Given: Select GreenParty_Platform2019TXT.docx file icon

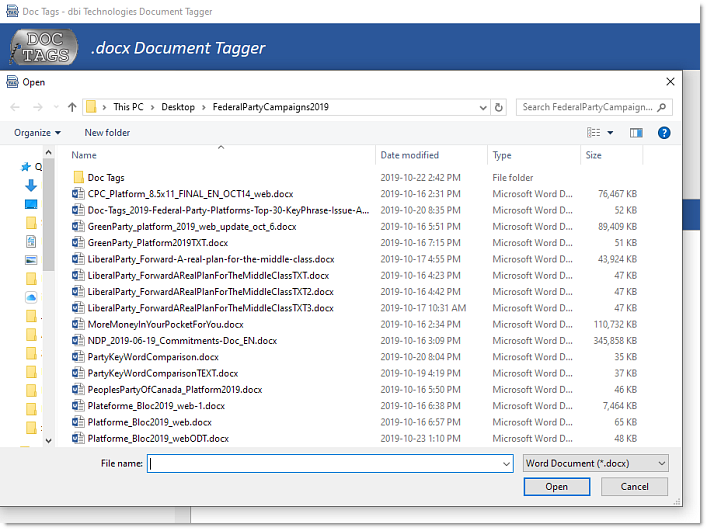Looking at the screenshot, I should click(78, 243).
